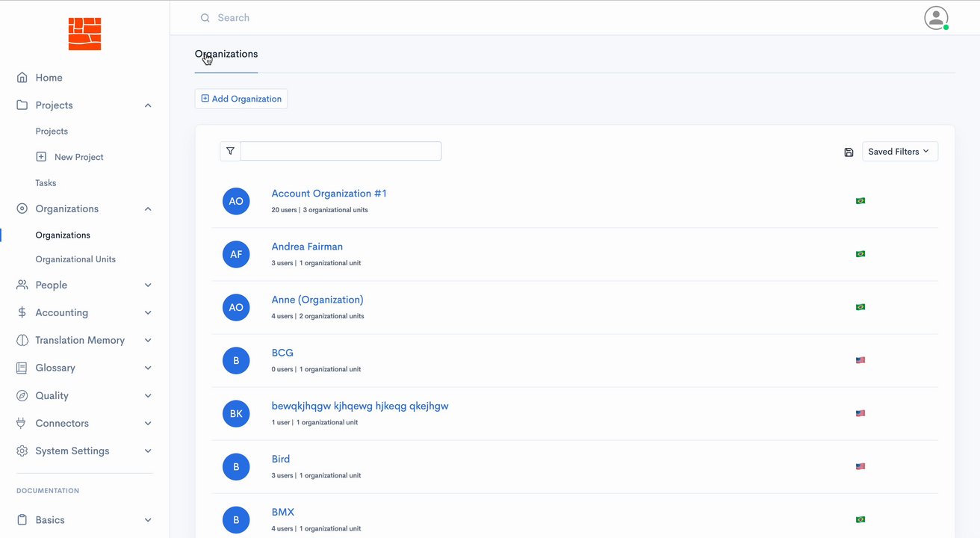The height and width of the screenshot is (538, 980).
Task: Click the filter text input box
Action: point(341,151)
